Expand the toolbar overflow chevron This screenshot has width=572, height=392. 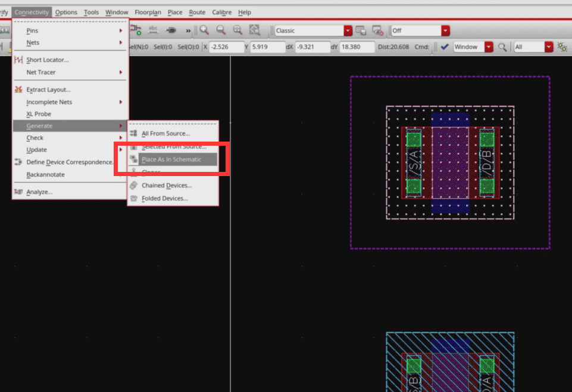[189, 30]
